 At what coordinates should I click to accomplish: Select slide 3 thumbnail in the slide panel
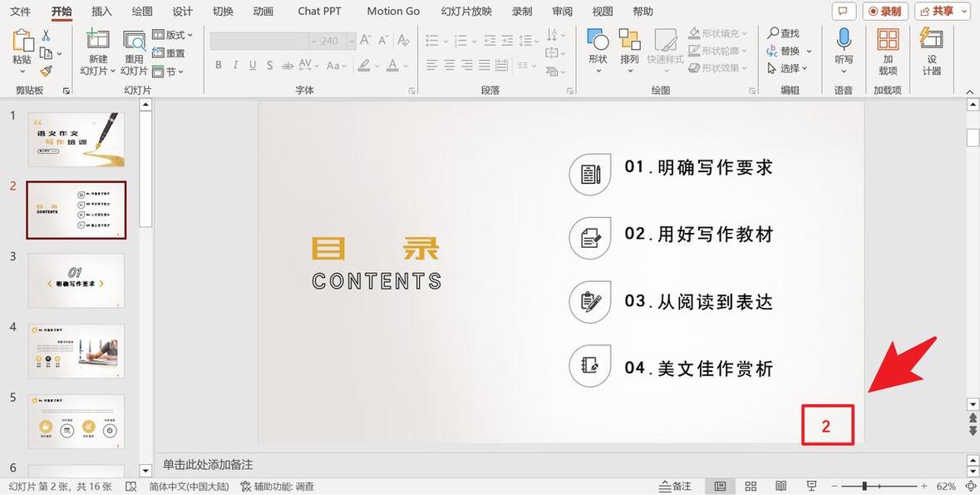click(76, 280)
